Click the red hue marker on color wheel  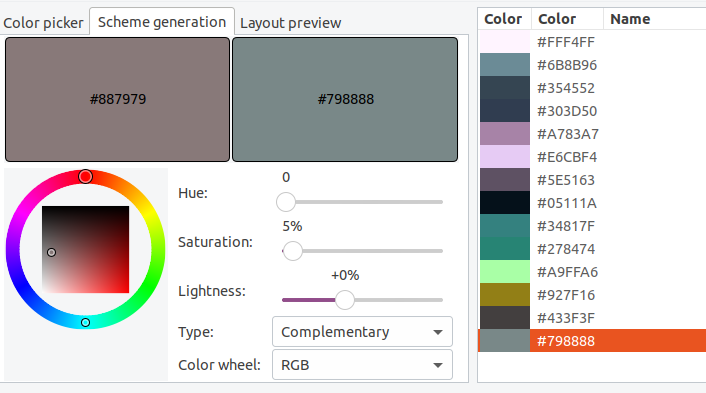(85, 176)
